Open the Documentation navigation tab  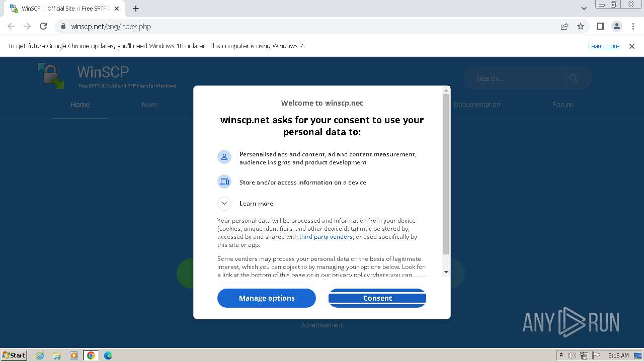coord(477,105)
